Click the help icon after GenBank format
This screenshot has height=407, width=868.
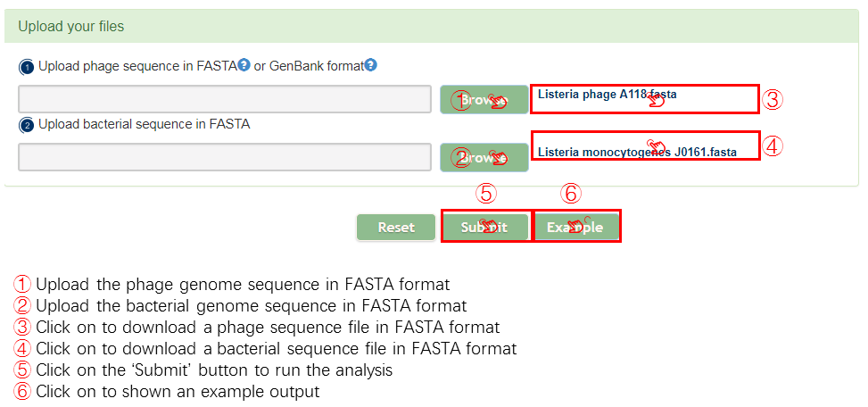coord(370,65)
